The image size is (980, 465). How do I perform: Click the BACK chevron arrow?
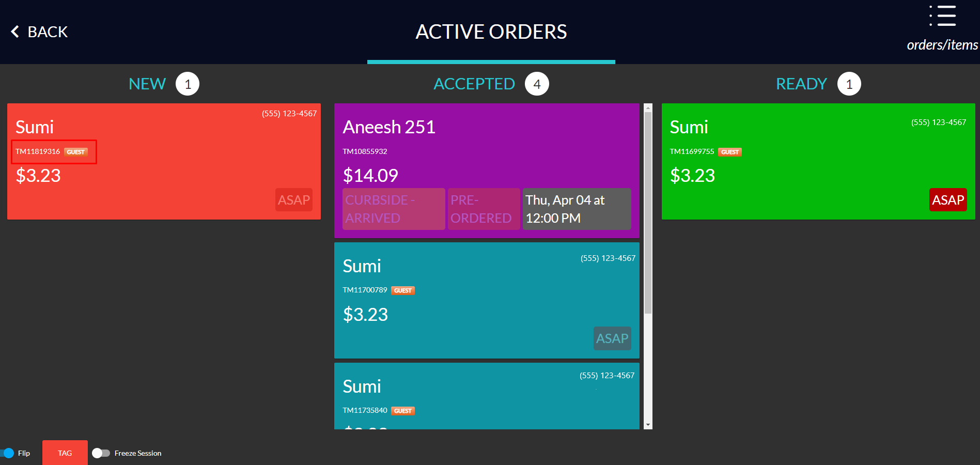(x=15, y=32)
